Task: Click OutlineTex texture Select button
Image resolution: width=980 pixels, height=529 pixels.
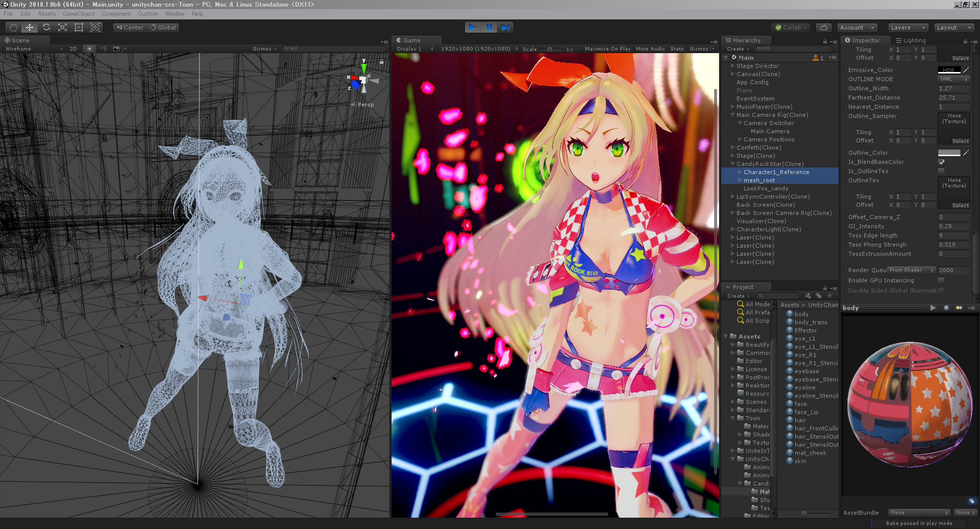Action: [960, 206]
